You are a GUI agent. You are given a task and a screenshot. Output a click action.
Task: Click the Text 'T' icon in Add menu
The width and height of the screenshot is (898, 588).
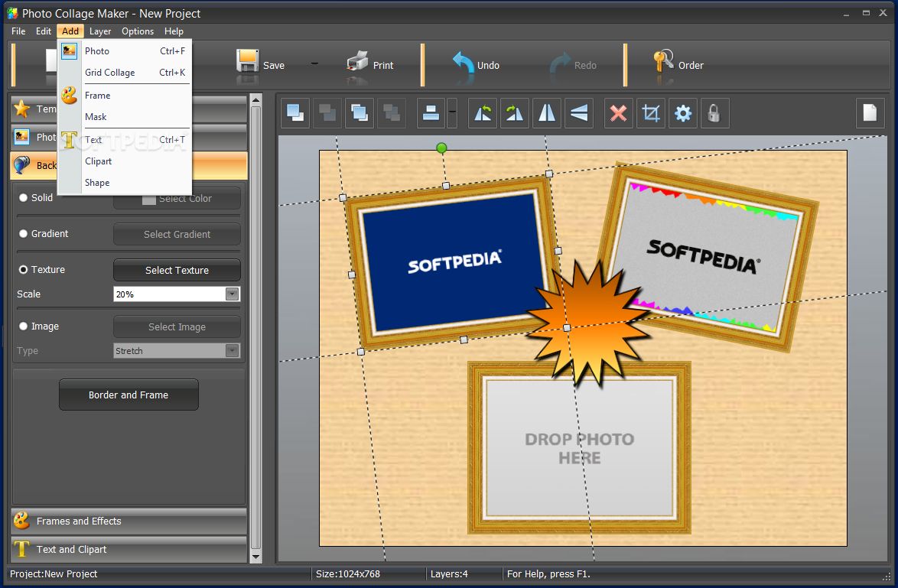(70, 140)
